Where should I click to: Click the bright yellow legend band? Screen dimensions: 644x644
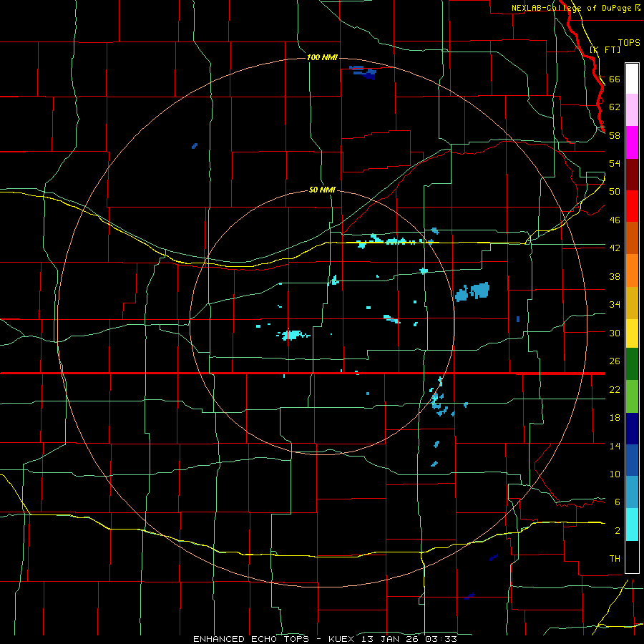point(632,333)
